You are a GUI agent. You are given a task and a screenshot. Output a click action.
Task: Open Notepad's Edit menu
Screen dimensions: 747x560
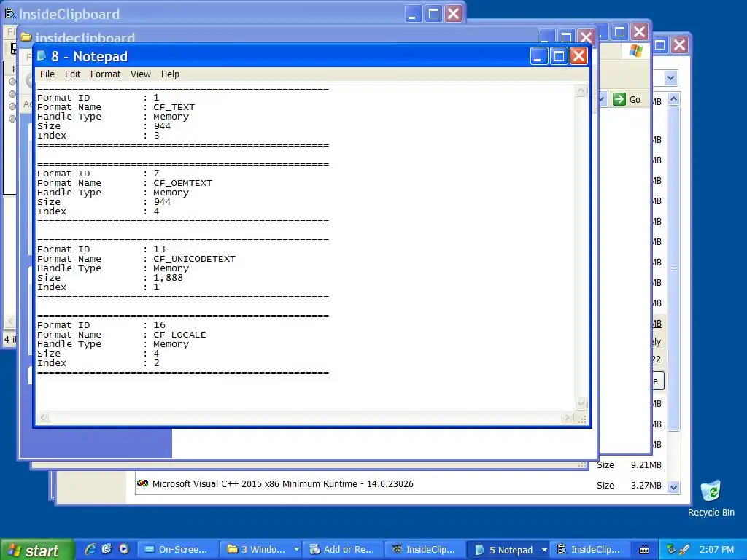pyautogui.click(x=72, y=74)
